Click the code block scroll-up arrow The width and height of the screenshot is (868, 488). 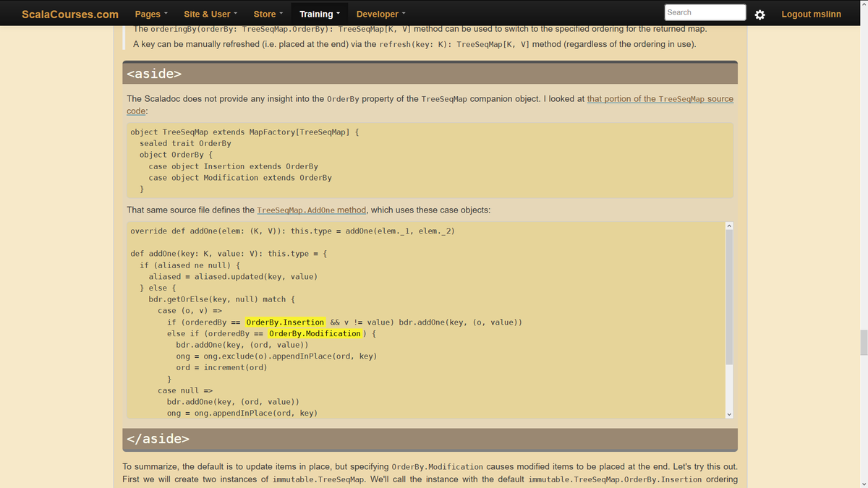(x=729, y=227)
